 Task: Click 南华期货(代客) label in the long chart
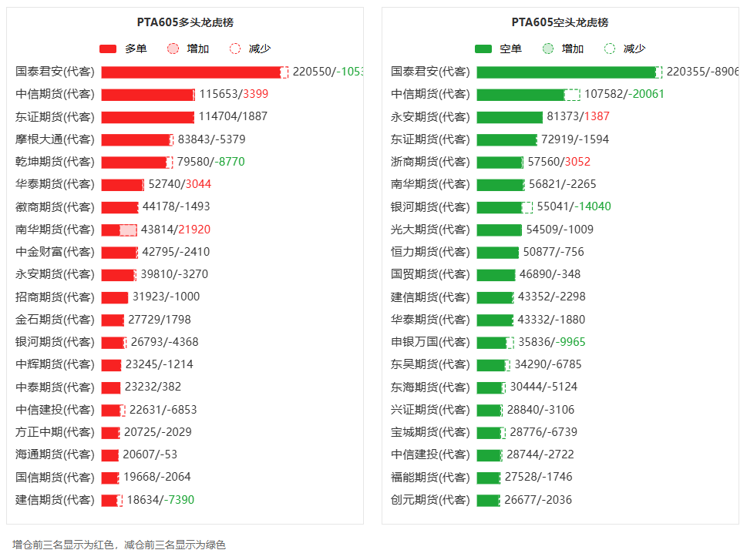click(x=55, y=230)
